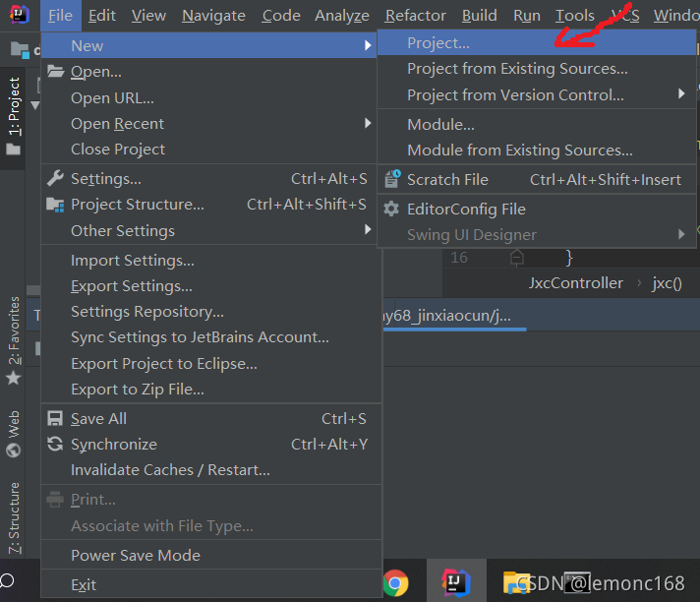Collapse the project tree node arrow

coord(34,105)
